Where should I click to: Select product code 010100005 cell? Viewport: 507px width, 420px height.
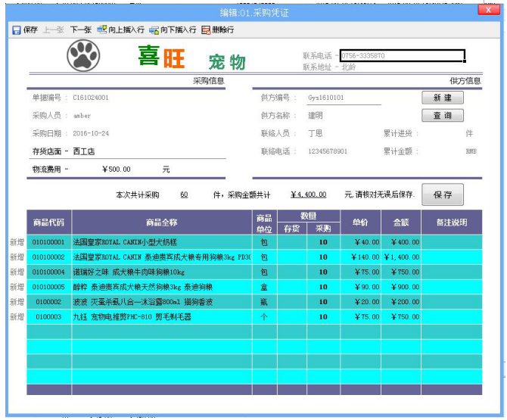49,287
